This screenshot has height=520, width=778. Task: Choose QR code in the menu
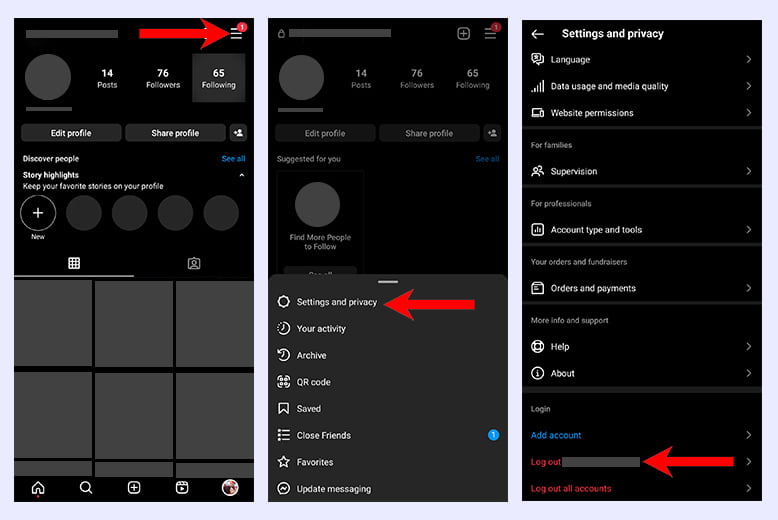(x=313, y=382)
